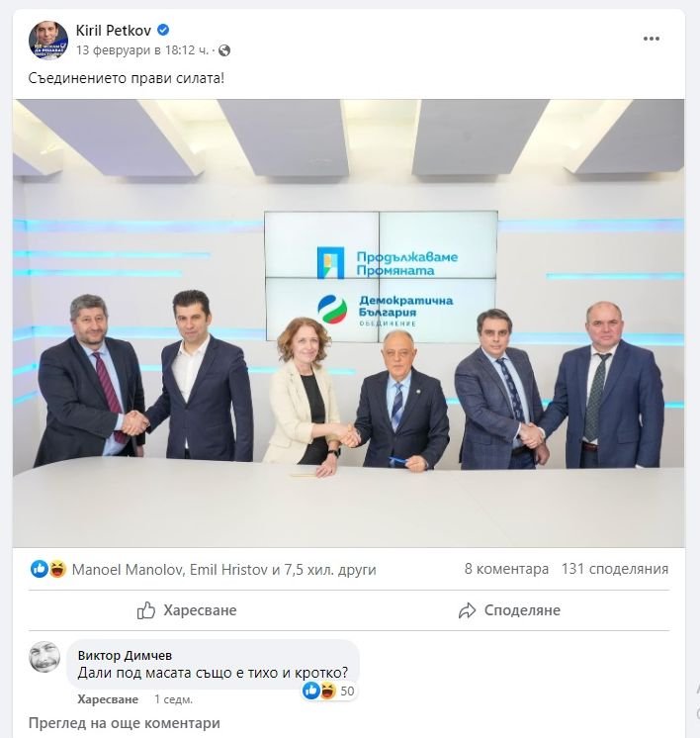Open Виктор Димчев's avatar
This screenshot has width=700, height=738.
coord(44,657)
